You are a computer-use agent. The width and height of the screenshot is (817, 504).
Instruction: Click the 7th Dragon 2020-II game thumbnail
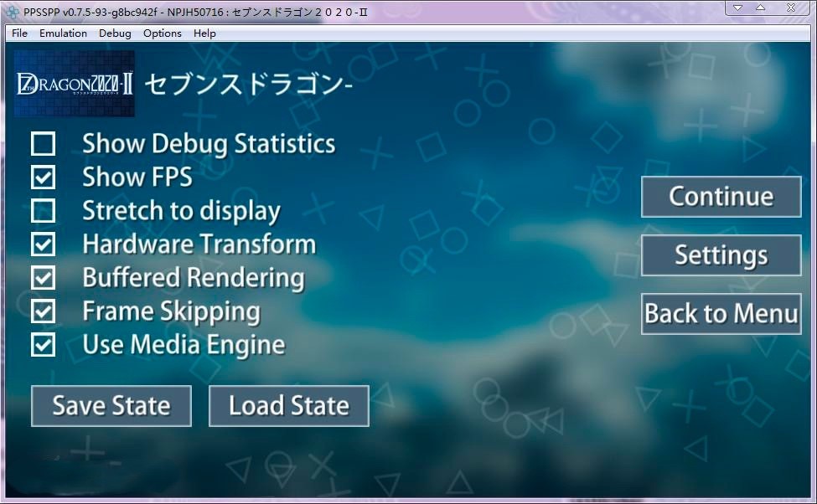[75, 84]
